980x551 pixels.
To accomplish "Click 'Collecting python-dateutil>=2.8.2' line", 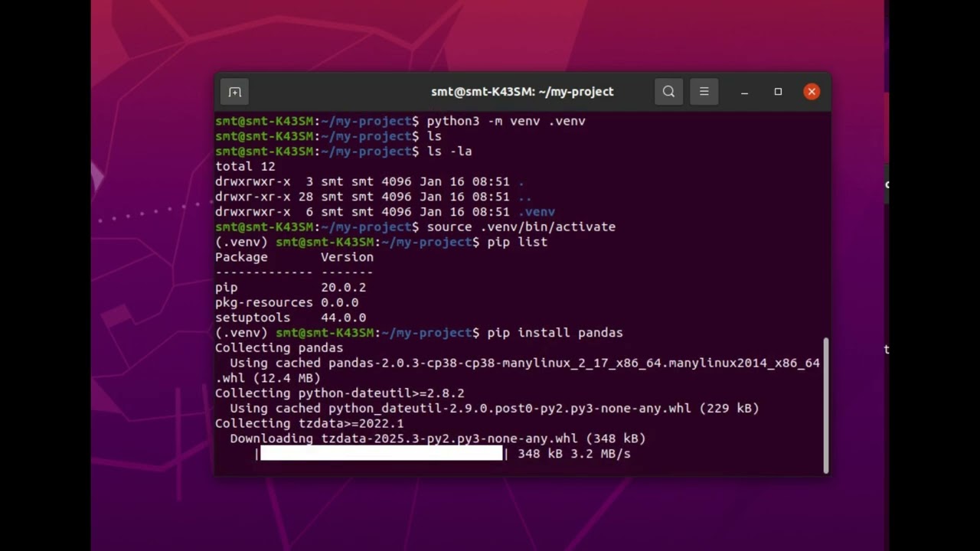I will 339,393.
